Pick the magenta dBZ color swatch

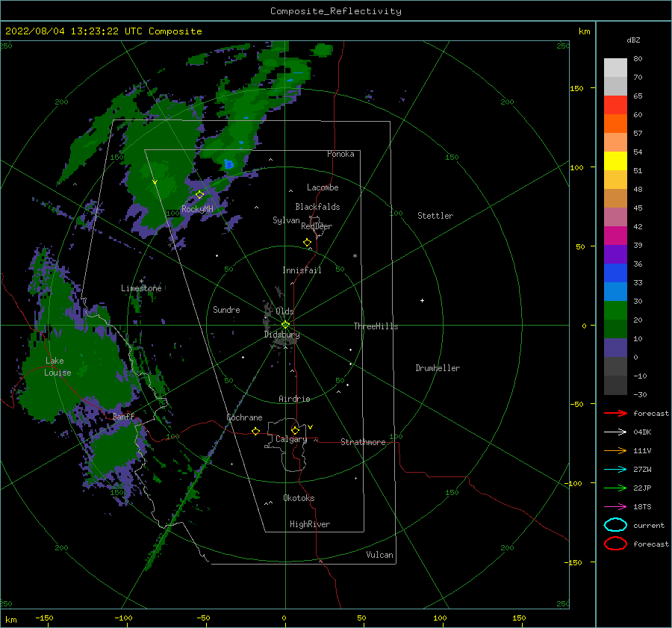tap(615, 236)
